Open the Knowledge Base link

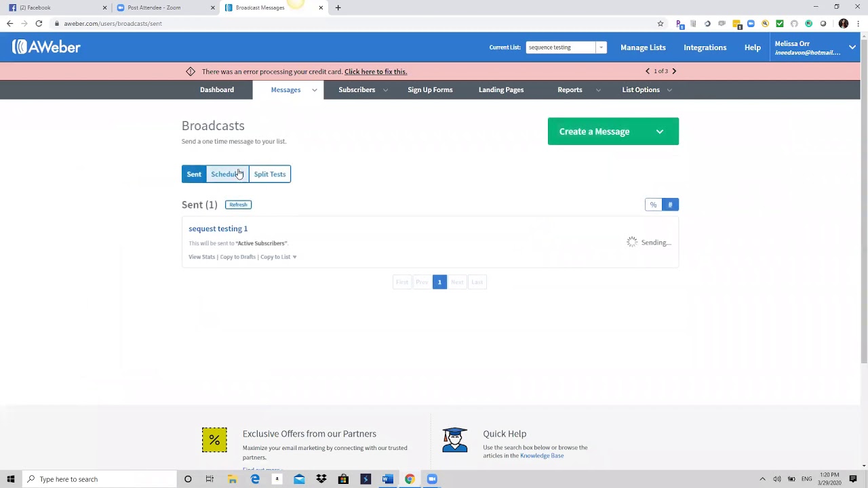[x=542, y=456]
